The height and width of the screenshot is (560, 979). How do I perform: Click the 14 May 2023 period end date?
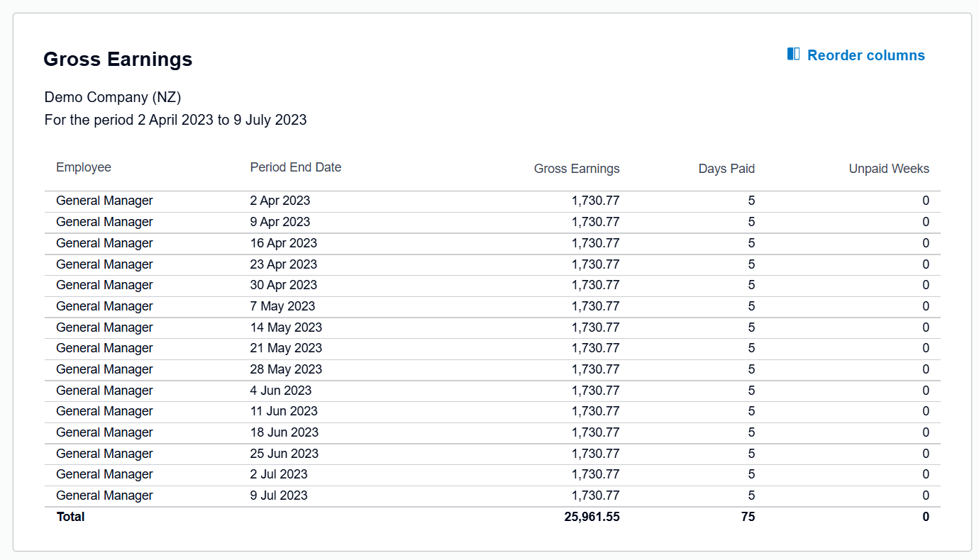click(286, 327)
